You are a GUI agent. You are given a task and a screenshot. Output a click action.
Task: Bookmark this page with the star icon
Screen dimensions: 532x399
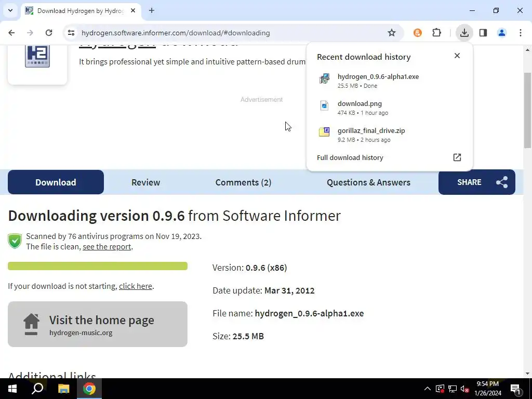(392, 33)
